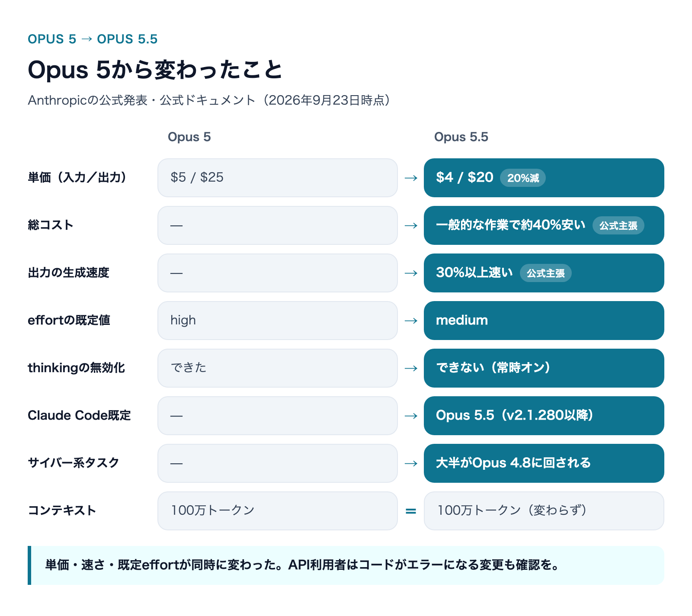Click 'Opus 5.5（v2.1.280以降）' cell

tap(544, 416)
